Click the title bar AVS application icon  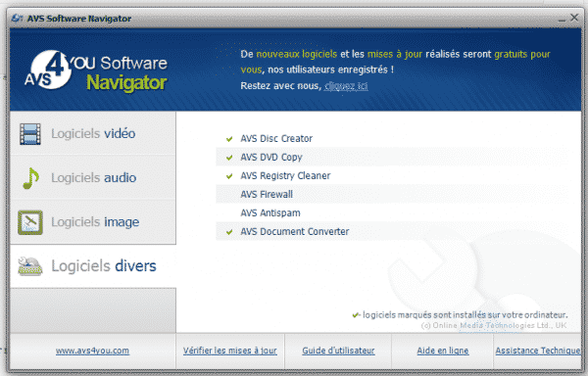click(17, 18)
